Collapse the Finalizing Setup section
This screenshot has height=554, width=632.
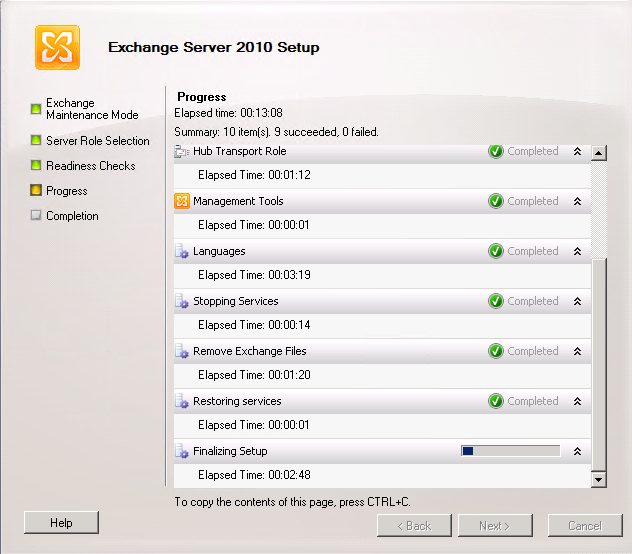[x=578, y=451]
